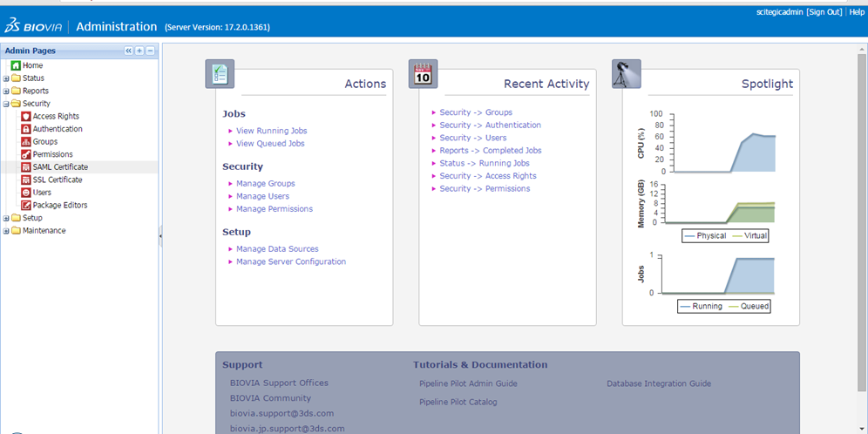This screenshot has height=434, width=868.
Task: Open Manage Groups action link
Action: 266,184
